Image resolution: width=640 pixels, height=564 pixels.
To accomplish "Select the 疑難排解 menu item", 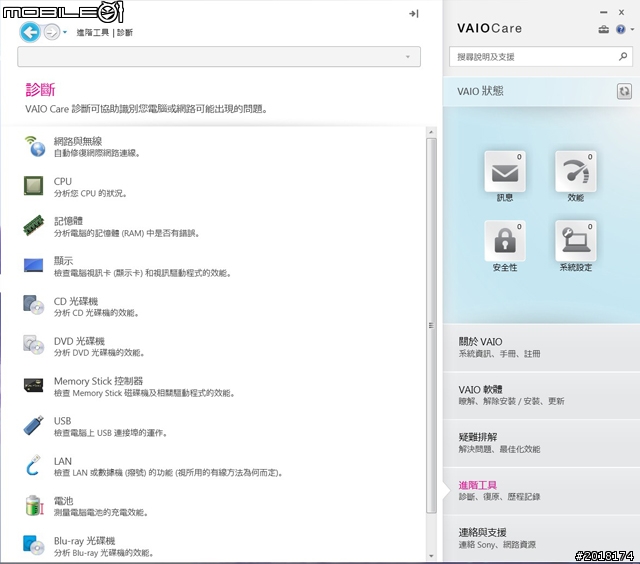I will point(541,443).
